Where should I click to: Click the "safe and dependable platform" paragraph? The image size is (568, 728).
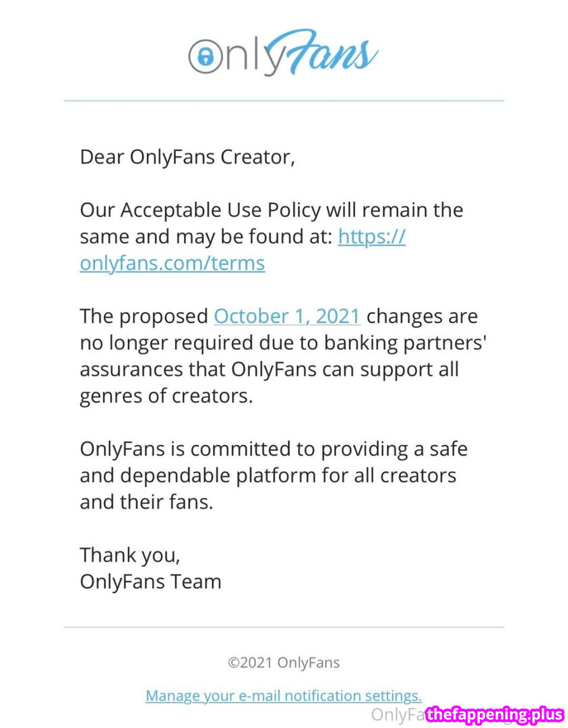coord(274,475)
